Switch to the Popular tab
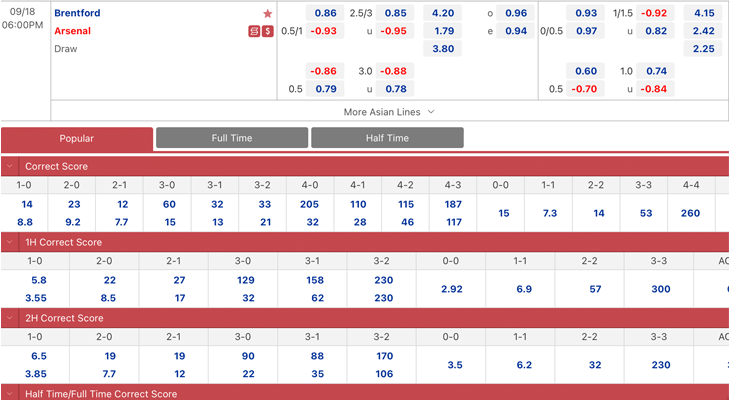729x400 pixels. pyautogui.click(x=77, y=138)
